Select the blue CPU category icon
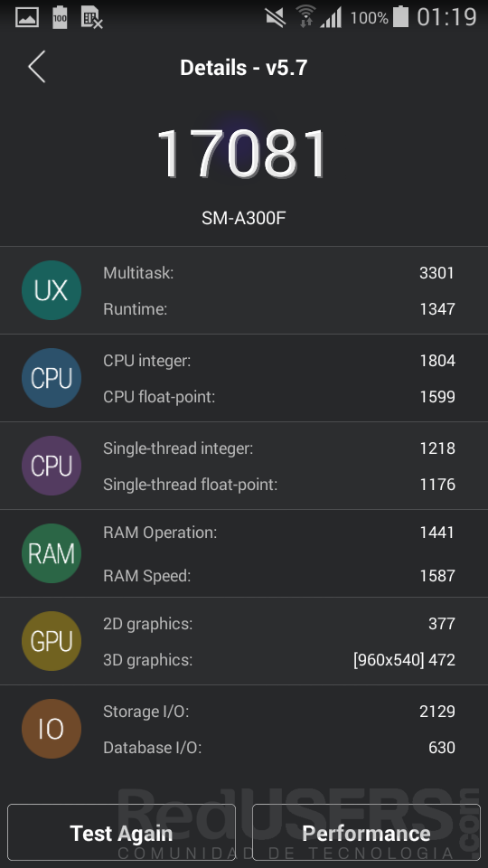This screenshot has width=488, height=868. point(52,378)
